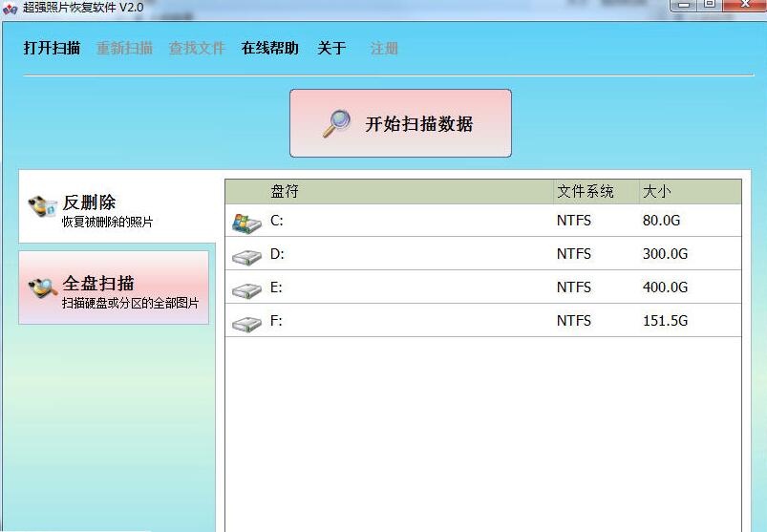Click the undelete recycle bin icon
Image resolution: width=767 pixels, height=532 pixels.
43,207
